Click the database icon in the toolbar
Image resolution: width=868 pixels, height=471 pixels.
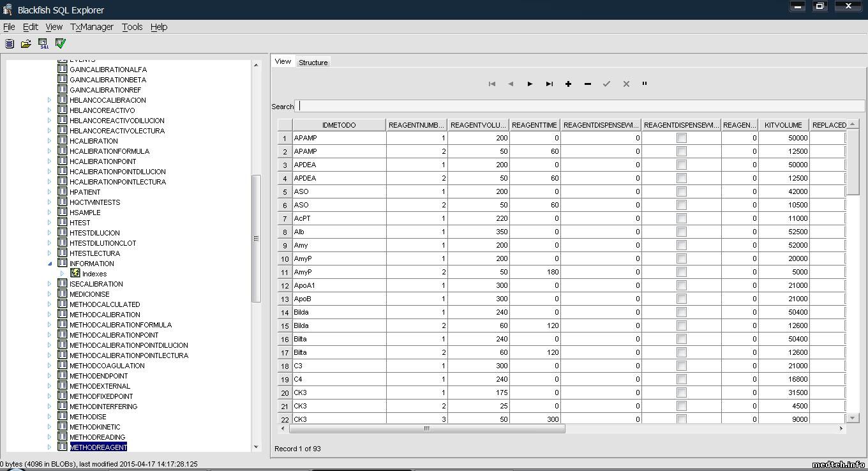(10, 43)
